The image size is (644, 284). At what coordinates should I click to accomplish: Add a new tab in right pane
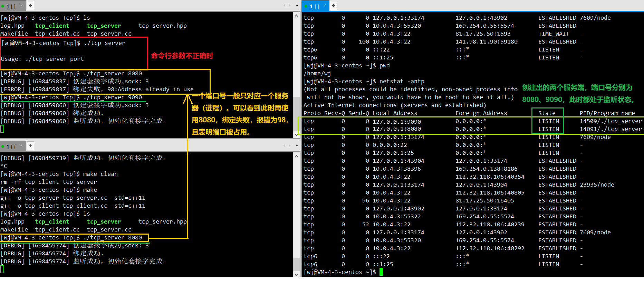334,5
